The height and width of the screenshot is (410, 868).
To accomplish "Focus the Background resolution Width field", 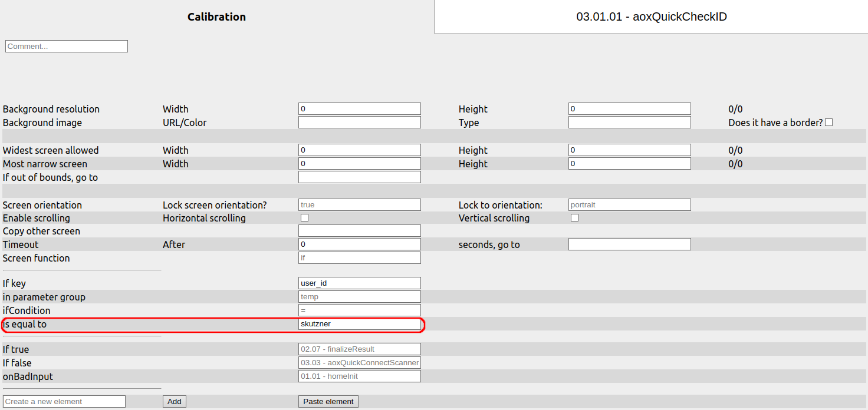I will tap(359, 109).
